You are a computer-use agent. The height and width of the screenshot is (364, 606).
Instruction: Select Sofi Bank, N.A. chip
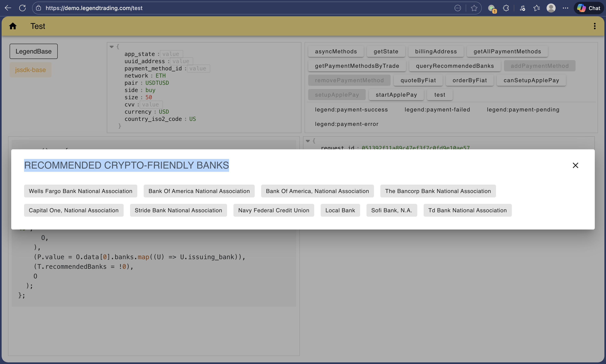[x=392, y=210]
